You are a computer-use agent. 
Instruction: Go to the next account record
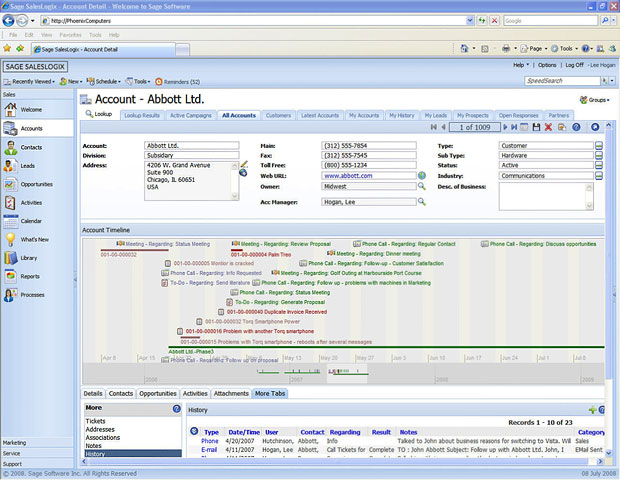[505, 127]
